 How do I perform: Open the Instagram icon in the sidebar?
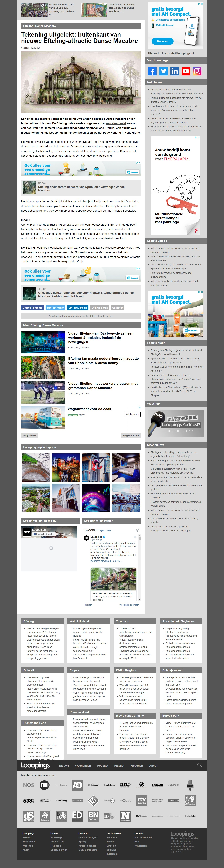[x=197, y=71]
